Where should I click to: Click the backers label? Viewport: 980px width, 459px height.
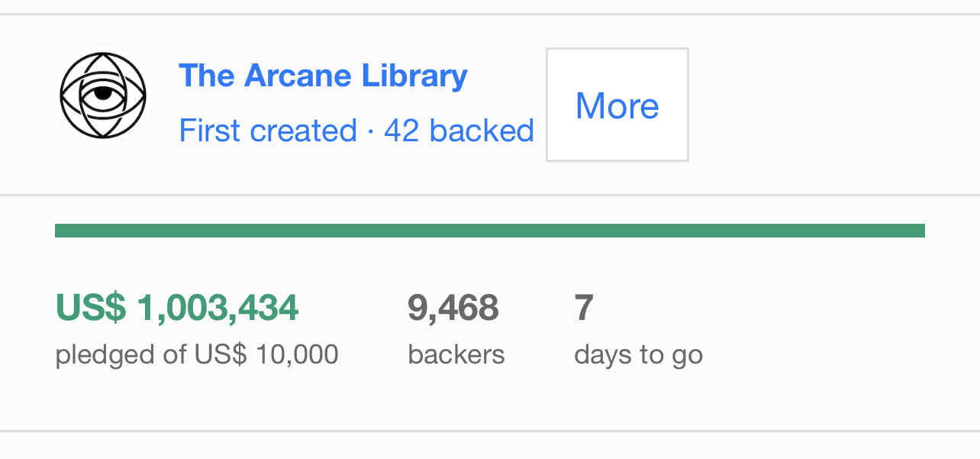(456, 354)
